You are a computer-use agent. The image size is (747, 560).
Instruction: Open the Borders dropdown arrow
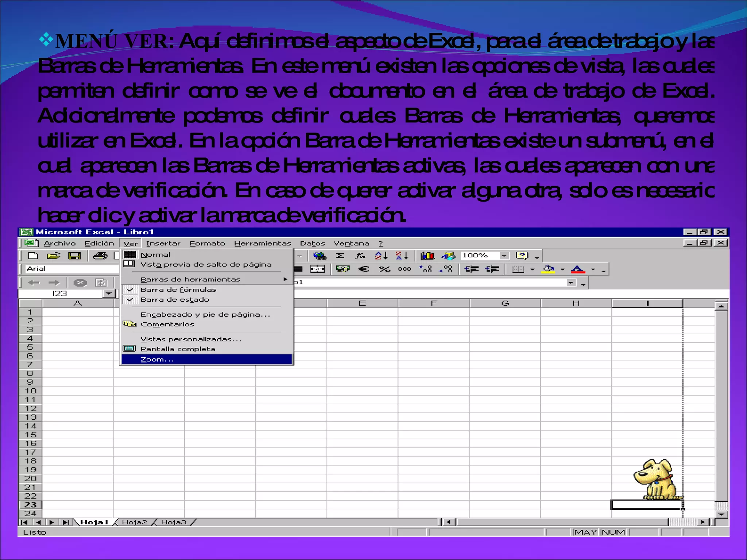coord(533,269)
